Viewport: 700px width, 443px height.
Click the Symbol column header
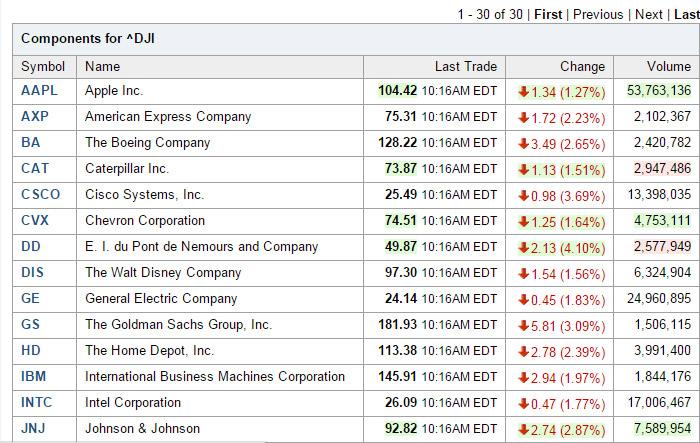43,66
